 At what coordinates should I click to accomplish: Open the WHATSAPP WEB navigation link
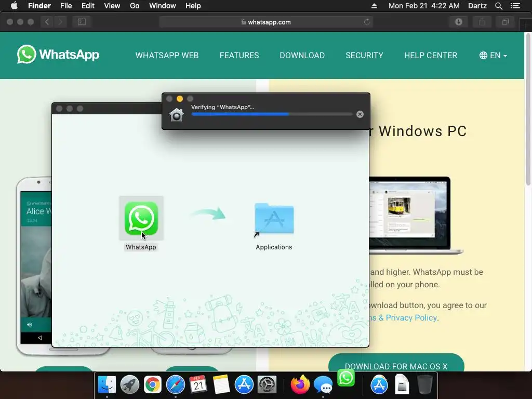click(167, 55)
